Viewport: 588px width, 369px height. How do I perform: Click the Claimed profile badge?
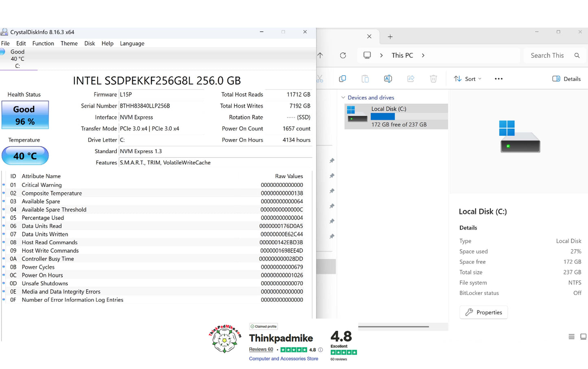pos(264,326)
